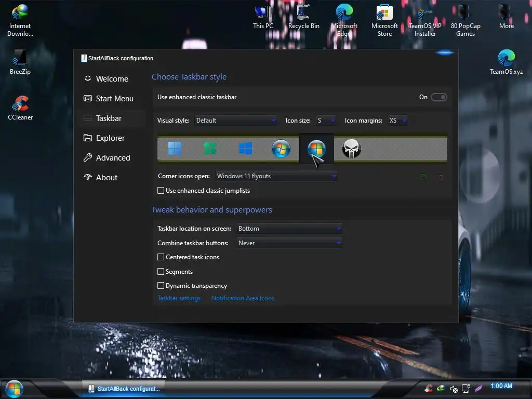The height and width of the screenshot is (399, 532).
Task: Open the About section
Action: (112, 178)
